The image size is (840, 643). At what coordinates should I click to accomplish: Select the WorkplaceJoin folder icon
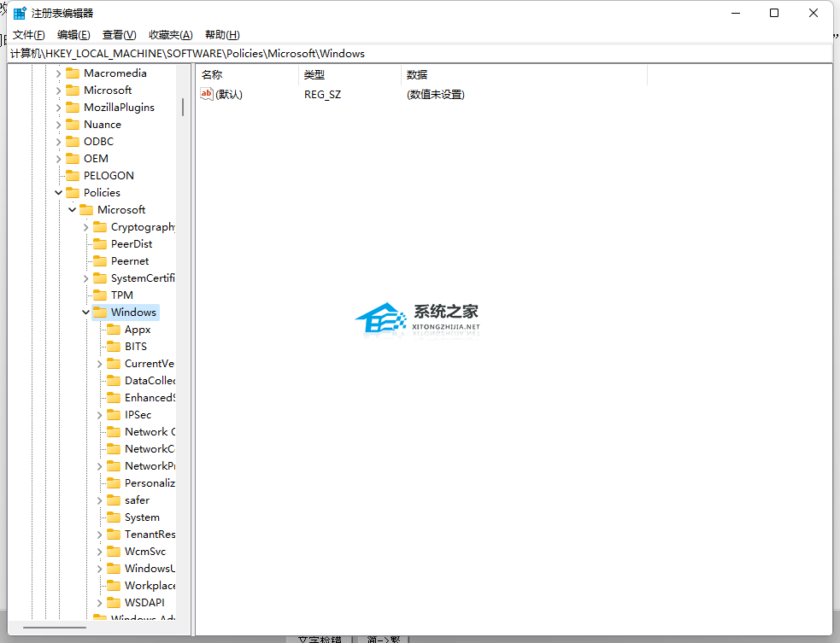pyautogui.click(x=114, y=586)
